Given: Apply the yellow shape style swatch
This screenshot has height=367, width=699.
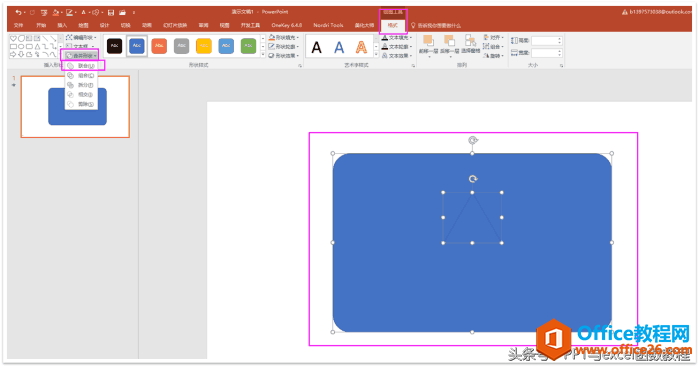Looking at the screenshot, I should (204, 46).
